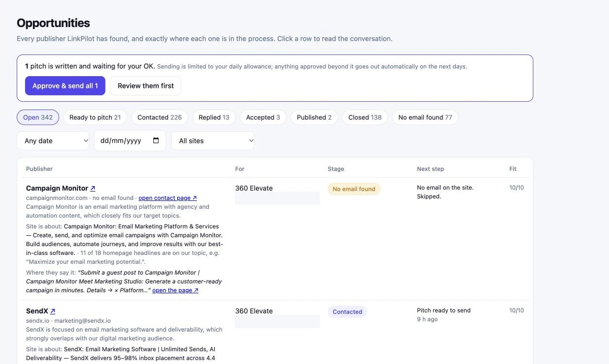Click the For column header
The height and width of the screenshot is (364, 609).
[240, 169]
